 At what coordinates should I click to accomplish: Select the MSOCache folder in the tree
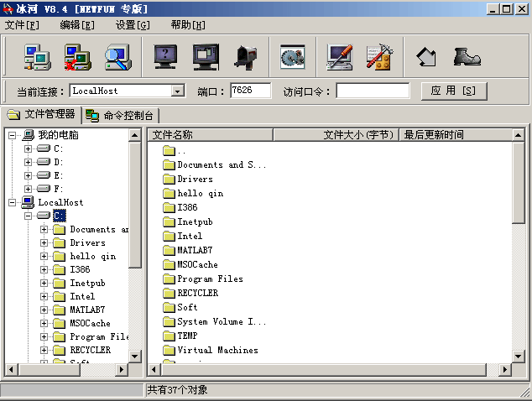(90, 323)
